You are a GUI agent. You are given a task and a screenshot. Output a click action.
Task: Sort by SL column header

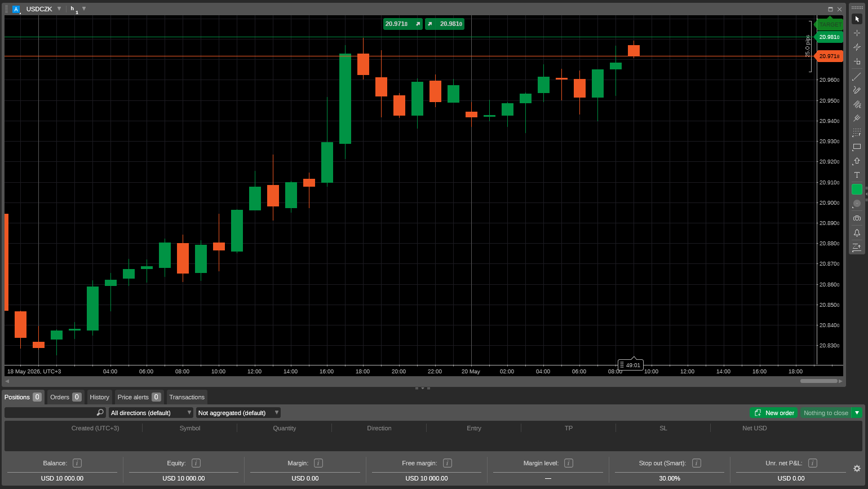coord(663,428)
